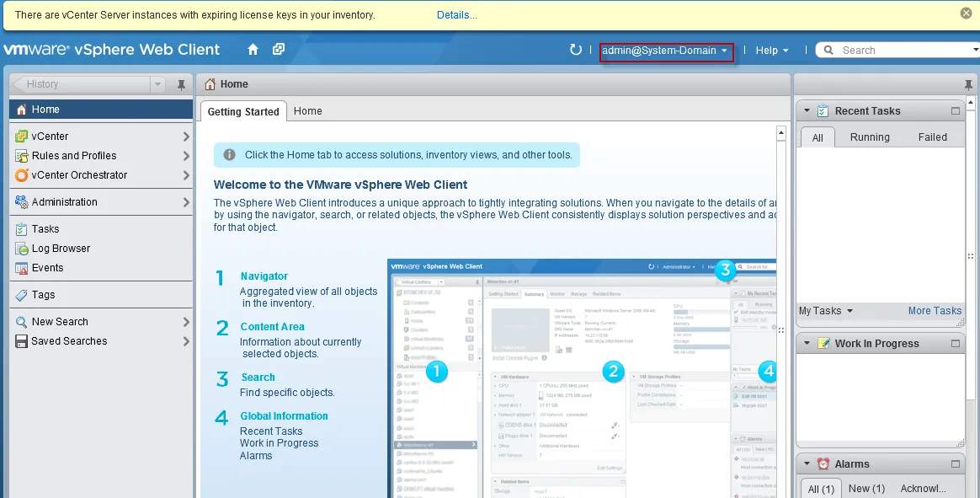This screenshot has height=498, width=980.
Task: Go to Home via header house icon
Action: coord(253,50)
